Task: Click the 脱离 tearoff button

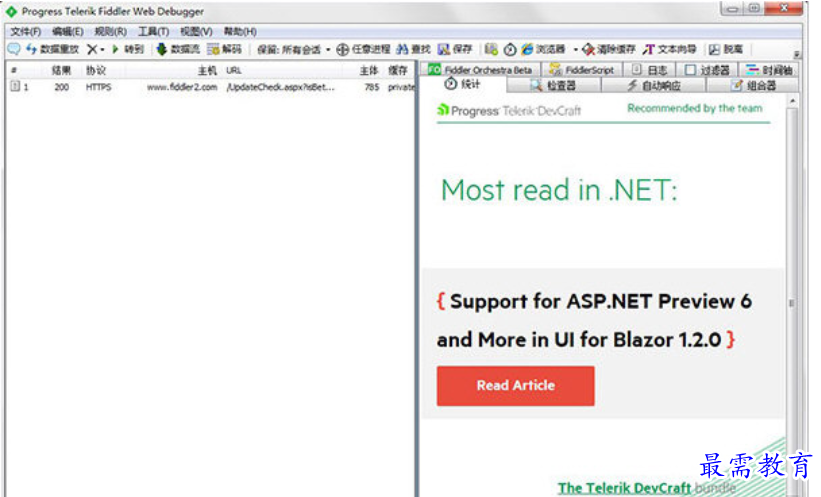Action: [726, 49]
